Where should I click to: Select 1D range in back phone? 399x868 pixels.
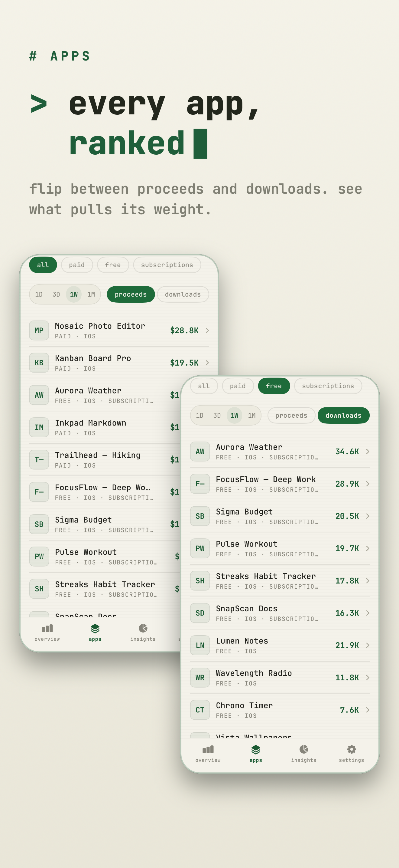coord(39,294)
